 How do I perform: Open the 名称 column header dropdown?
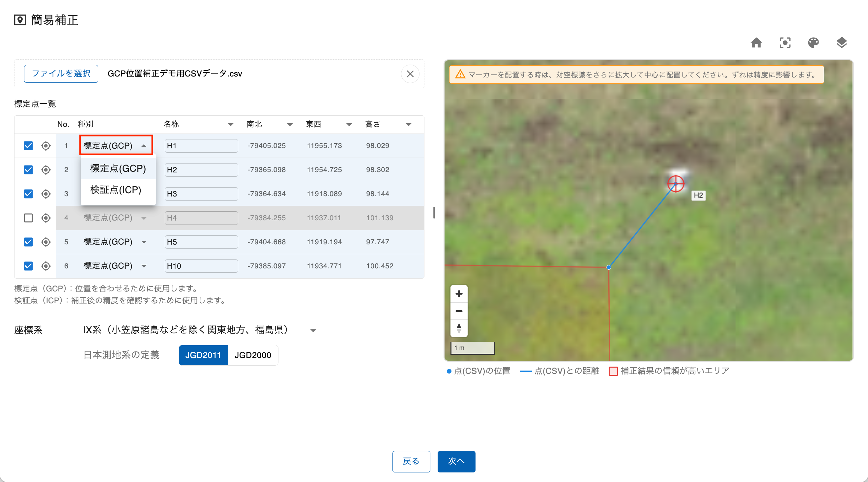[x=230, y=125]
